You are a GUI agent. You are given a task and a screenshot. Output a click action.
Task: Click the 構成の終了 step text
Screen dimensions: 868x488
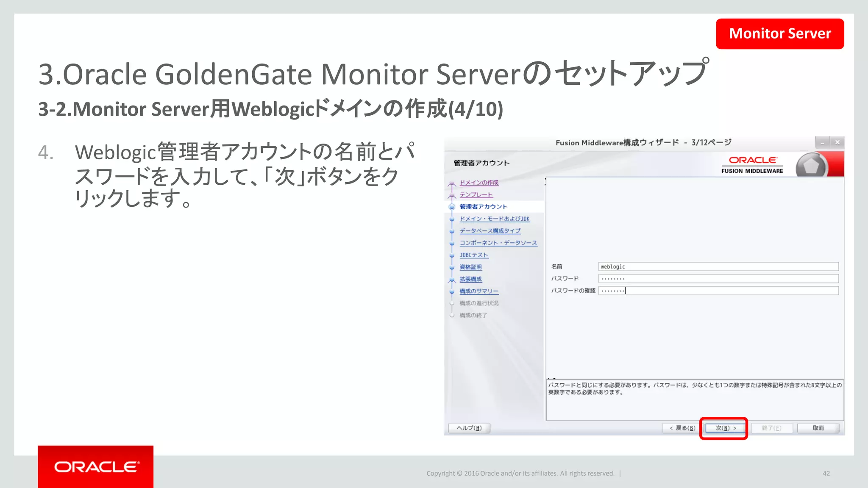[473, 315]
